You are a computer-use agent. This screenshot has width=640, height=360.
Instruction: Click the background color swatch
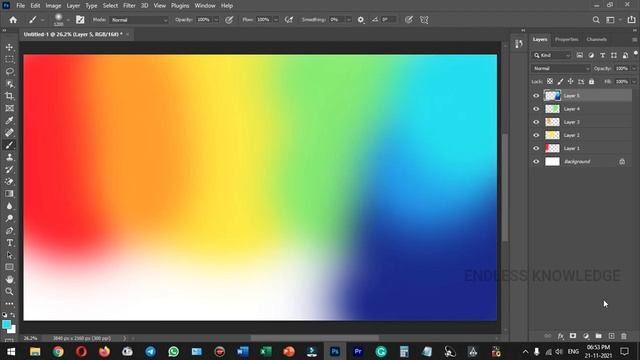pyautogui.click(x=13, y=329)
